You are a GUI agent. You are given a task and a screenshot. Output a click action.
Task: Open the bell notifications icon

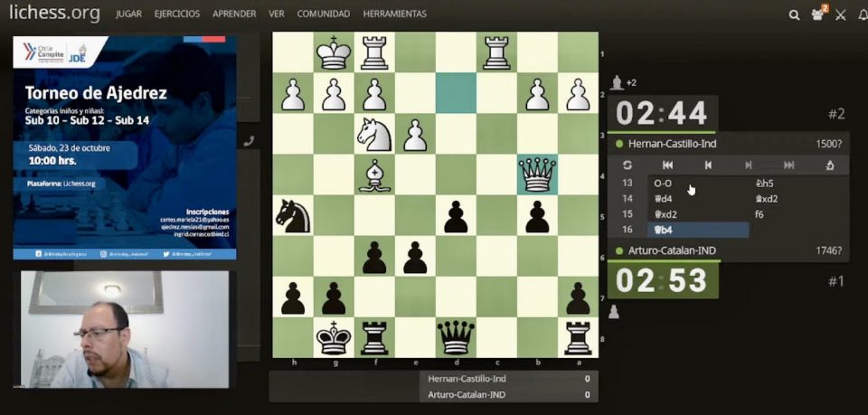[862, 14]
